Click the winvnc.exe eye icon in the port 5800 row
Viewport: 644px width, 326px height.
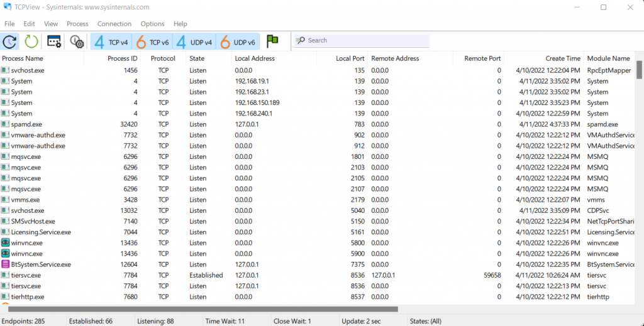click(x=5, y=242)
